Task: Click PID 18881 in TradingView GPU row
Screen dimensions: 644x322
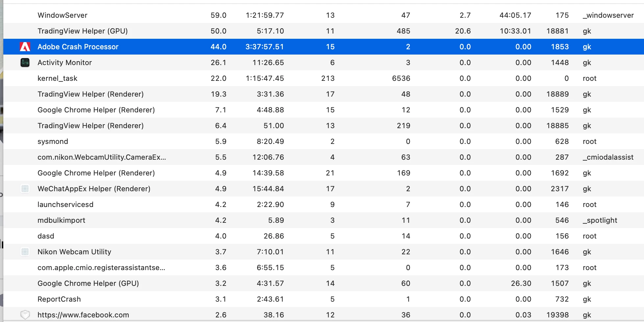Action: pos(557,31)
